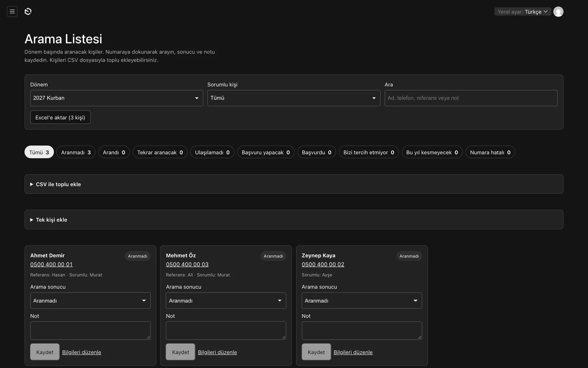Focus the Ara search field

pyautogui.click(x=471, y=98)
